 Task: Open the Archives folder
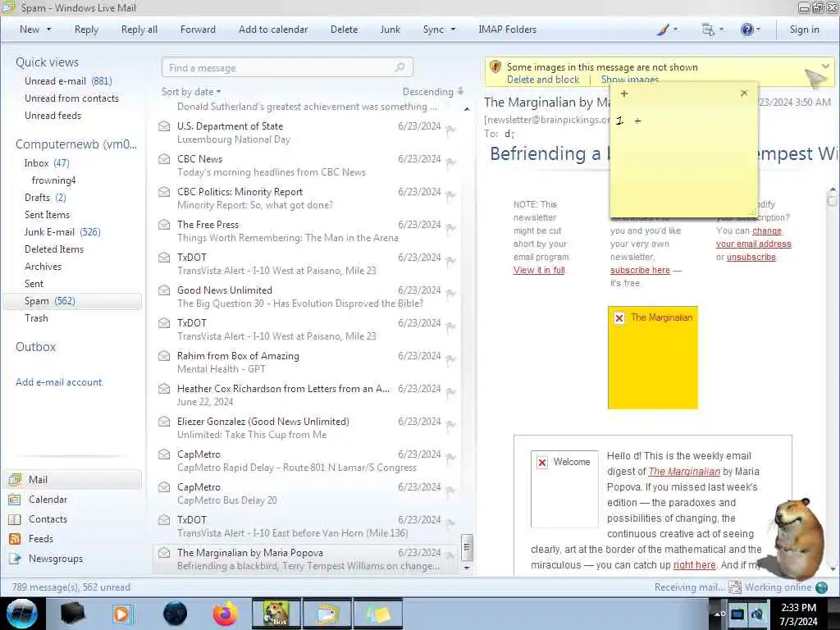43,267
